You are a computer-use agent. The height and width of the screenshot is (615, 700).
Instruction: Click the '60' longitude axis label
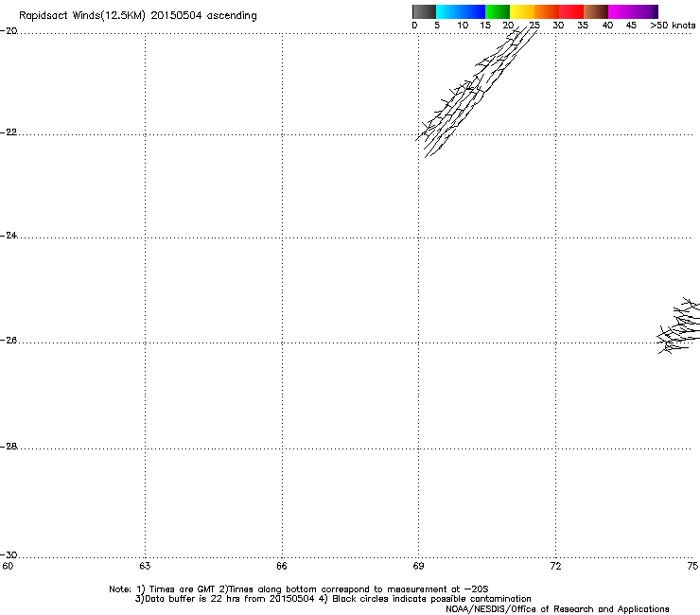[8, 567]
